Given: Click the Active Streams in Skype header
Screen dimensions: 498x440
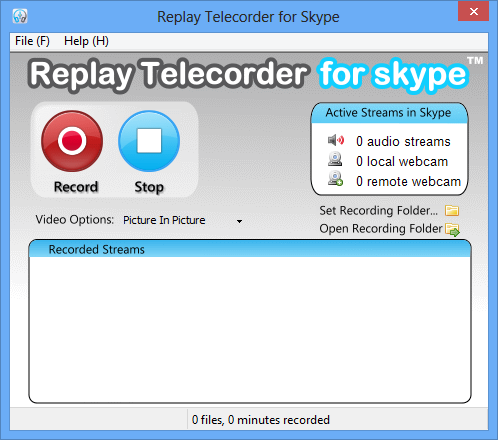Looking at the screenshot, I should click(x=389, y=113).
